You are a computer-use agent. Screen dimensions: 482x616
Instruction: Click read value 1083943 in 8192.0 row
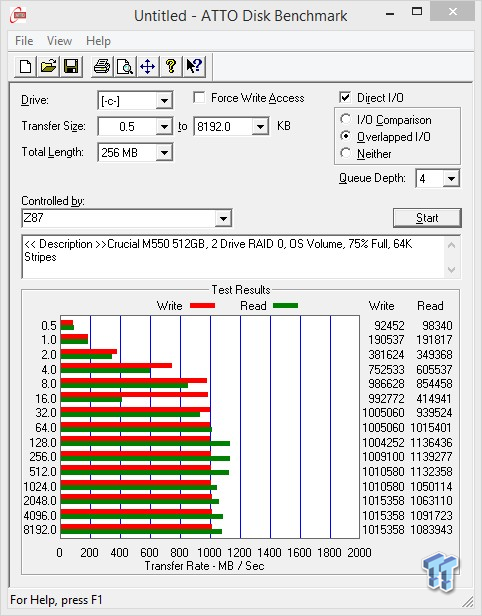click(431, 530)
